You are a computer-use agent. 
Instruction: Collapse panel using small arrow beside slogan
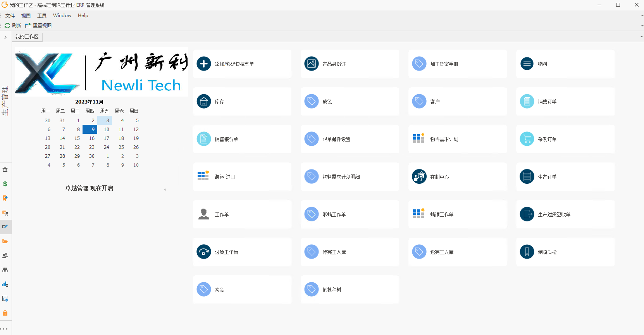[165, 190]
